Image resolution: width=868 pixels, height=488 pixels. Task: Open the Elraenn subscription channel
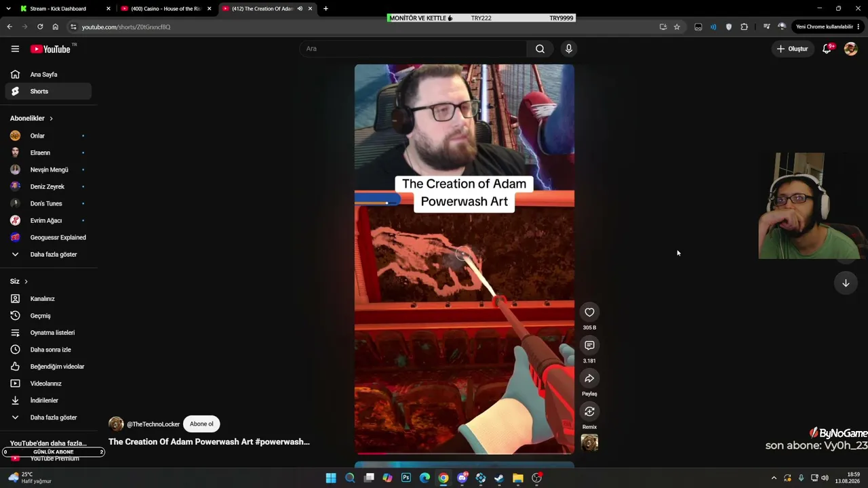tap(47, 152)
